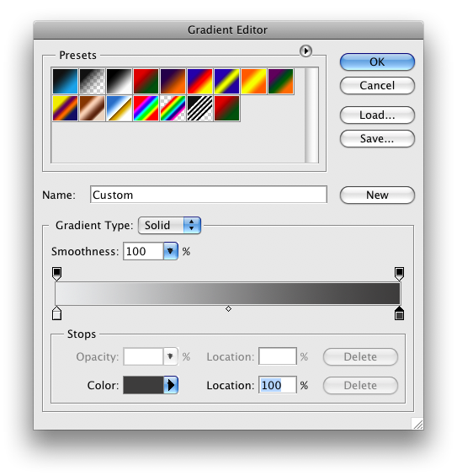Focus the Name field containing Custom

coord(209,195)
